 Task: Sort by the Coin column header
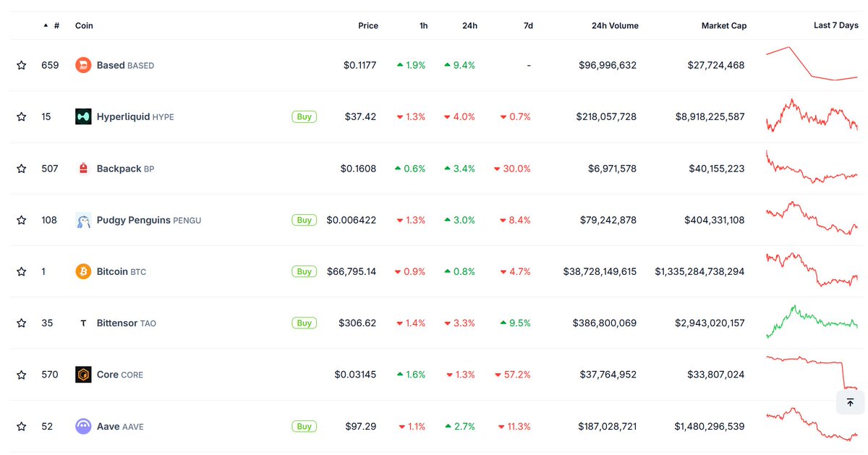(x=84, y=25)
